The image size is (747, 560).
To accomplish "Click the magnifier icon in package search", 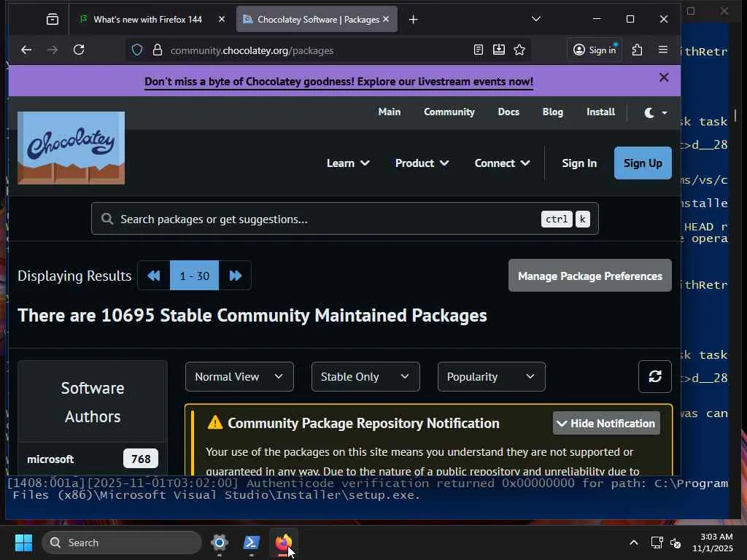I will click(x=107, y=219).
